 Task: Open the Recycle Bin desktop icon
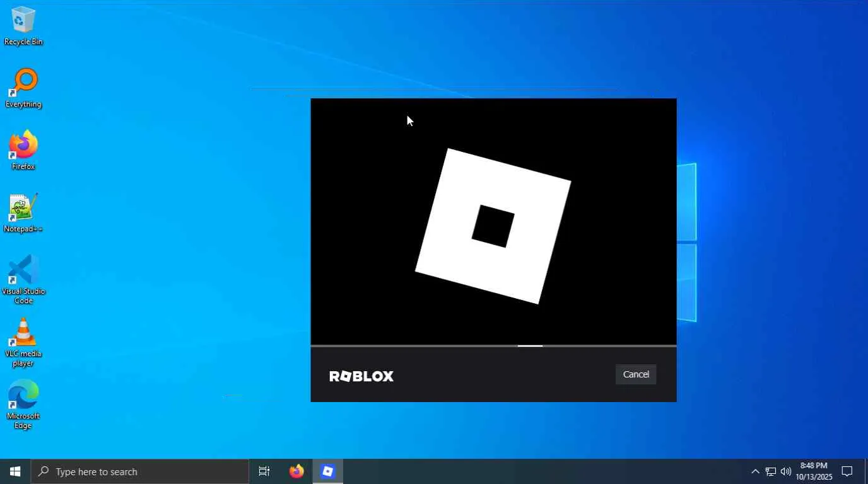point(23,26)
